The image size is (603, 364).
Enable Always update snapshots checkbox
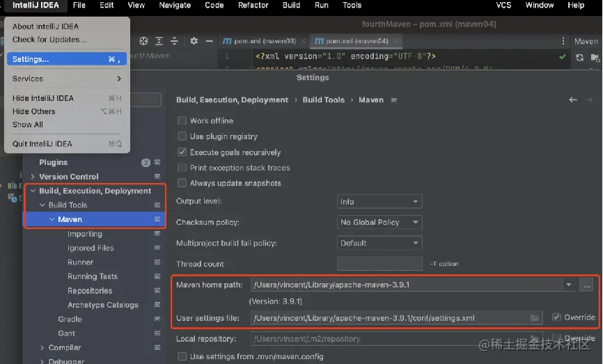pos(182,183)
